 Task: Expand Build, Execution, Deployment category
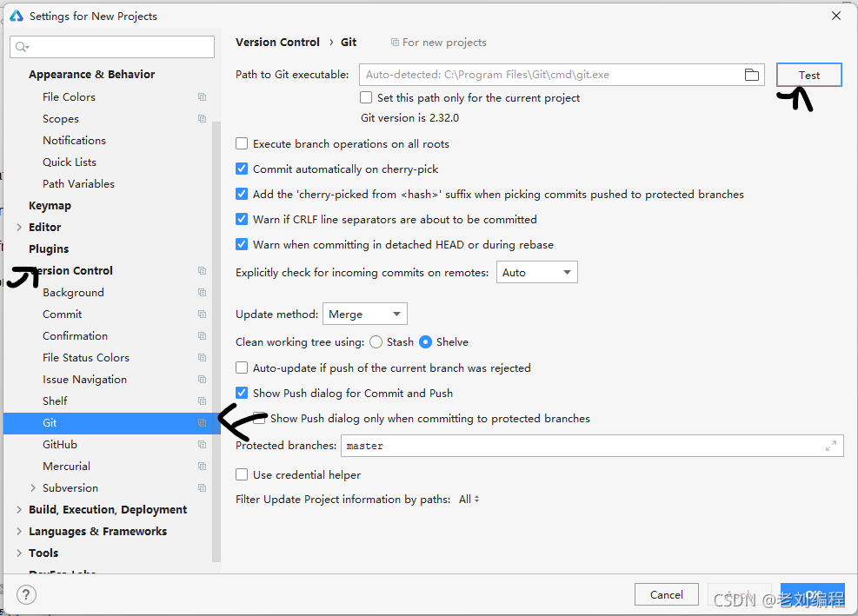click(19, 510)
